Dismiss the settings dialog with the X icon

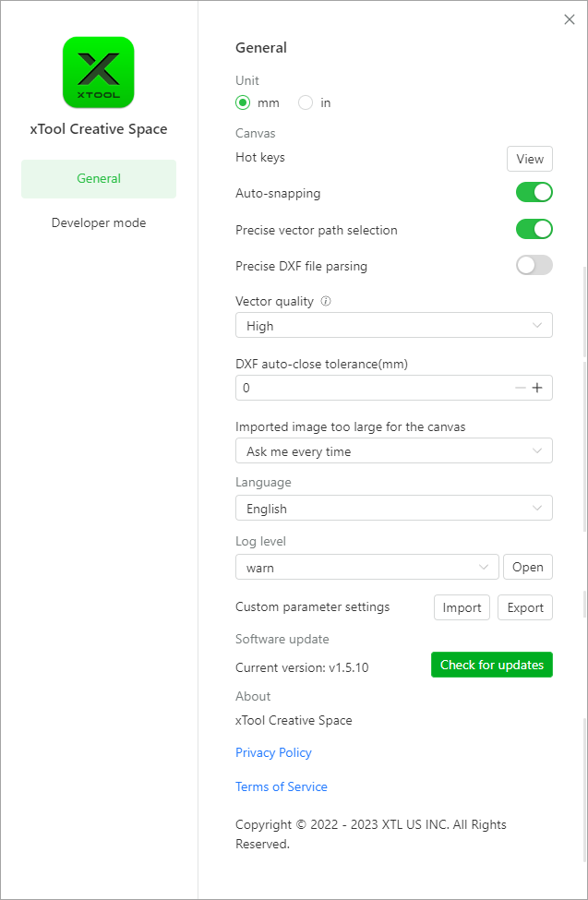(570, 18)
